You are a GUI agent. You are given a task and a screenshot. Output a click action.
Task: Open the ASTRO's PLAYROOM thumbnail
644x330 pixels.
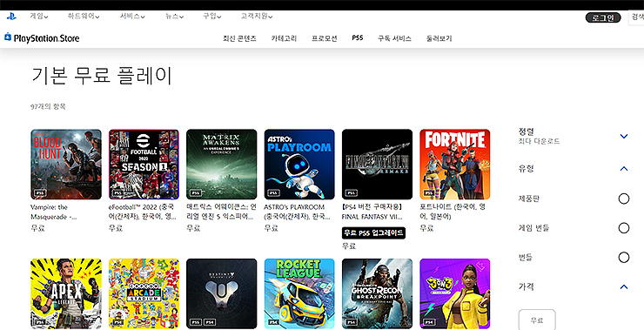[x=299, y=165]
